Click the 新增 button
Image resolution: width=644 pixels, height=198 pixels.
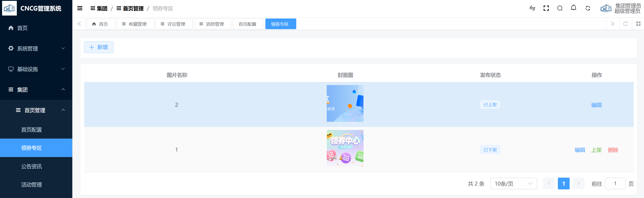click(99, 47)
